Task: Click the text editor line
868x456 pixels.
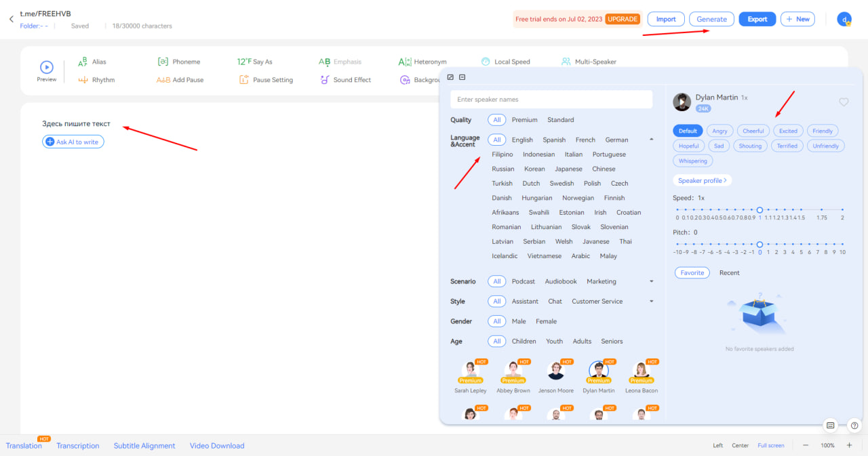Action: [76, 123]
